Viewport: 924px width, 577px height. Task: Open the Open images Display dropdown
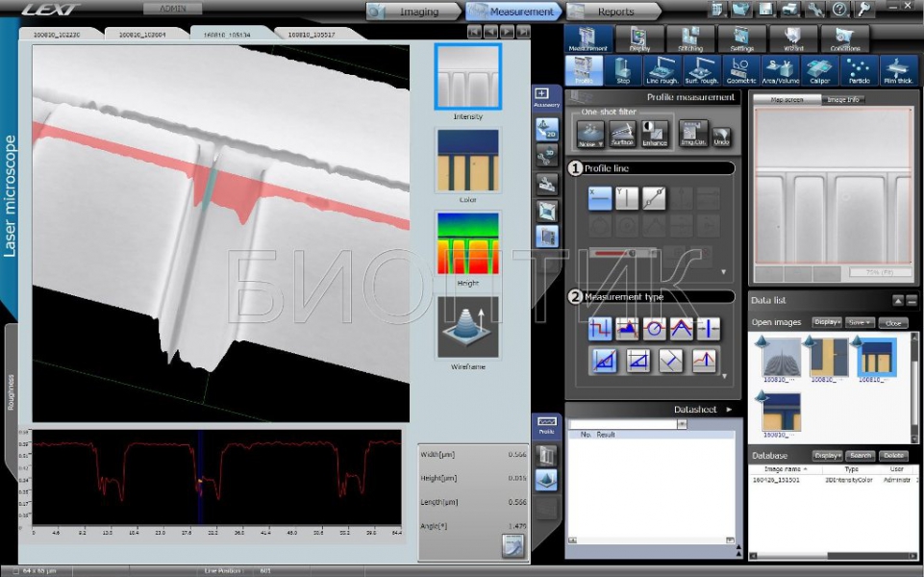pos(827,322)
